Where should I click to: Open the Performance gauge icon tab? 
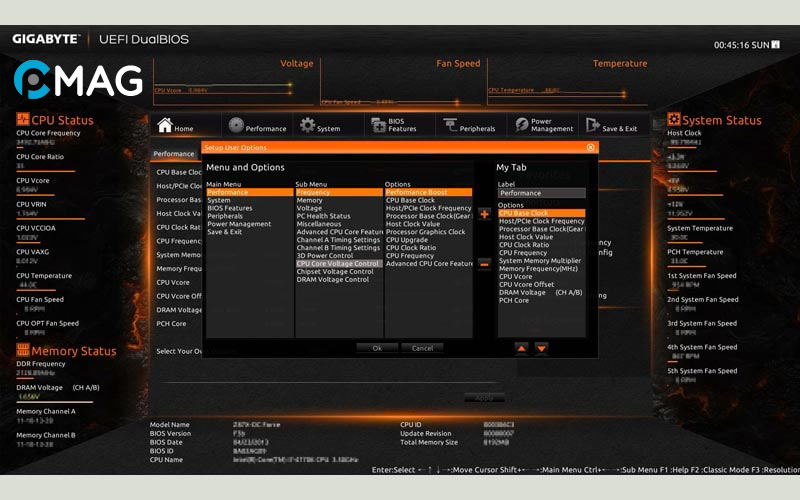(236, 125)
